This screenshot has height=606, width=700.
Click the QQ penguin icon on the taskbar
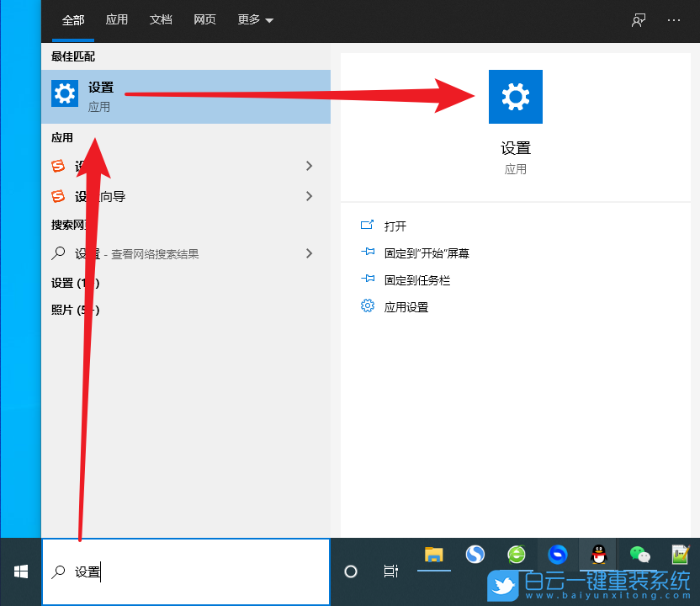599,555
